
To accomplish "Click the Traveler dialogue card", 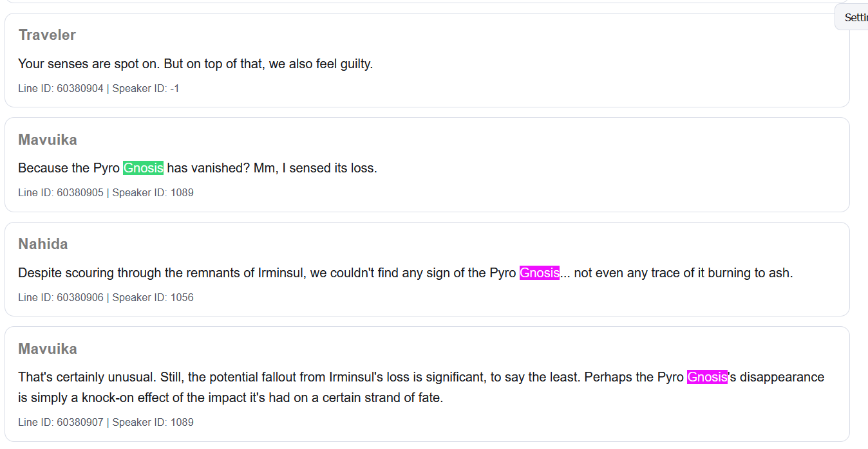I will pyautogui.click(x=427, y=60).
